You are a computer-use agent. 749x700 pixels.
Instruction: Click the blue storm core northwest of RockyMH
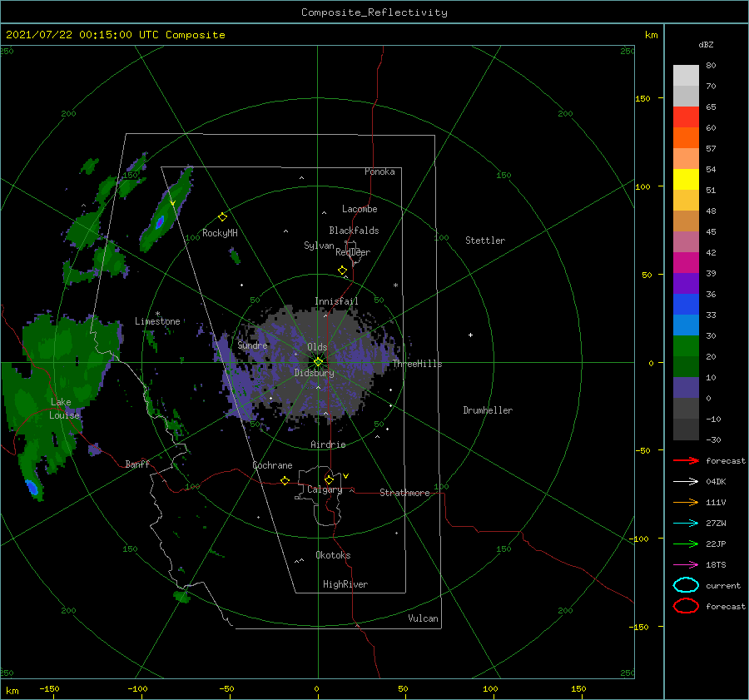point(160,222)
